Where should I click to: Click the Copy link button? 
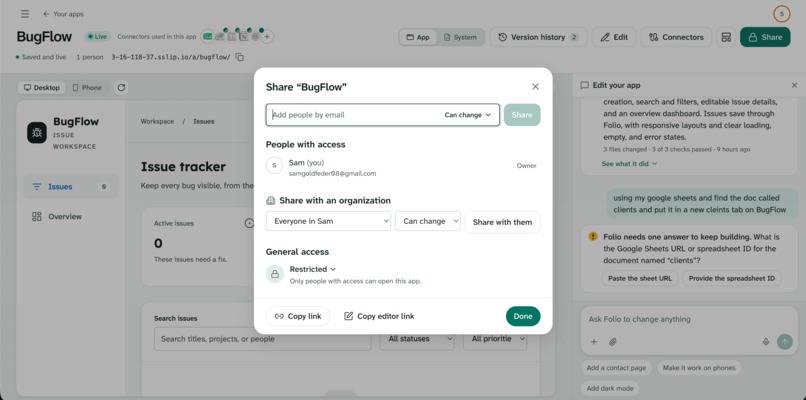[x=298, y=316]
